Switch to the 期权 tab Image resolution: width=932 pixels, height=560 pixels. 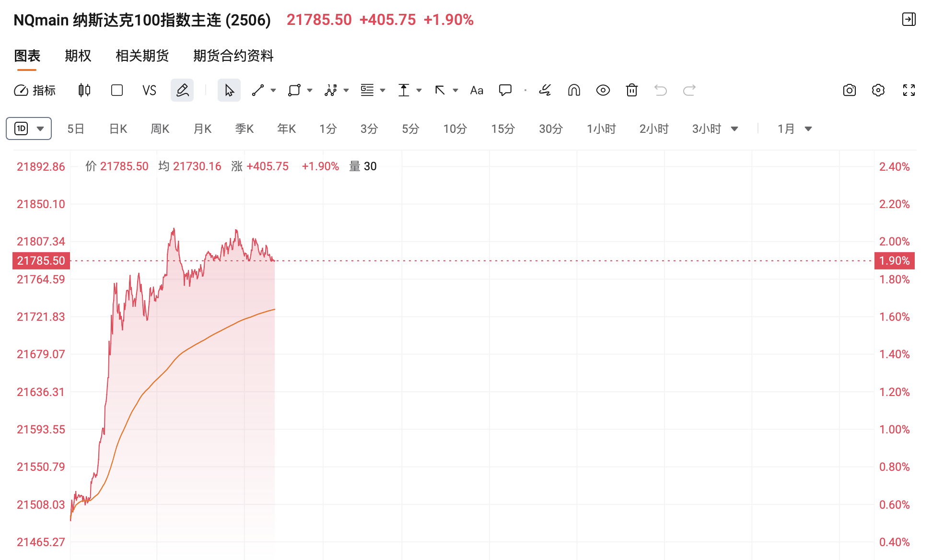(78, 56)
